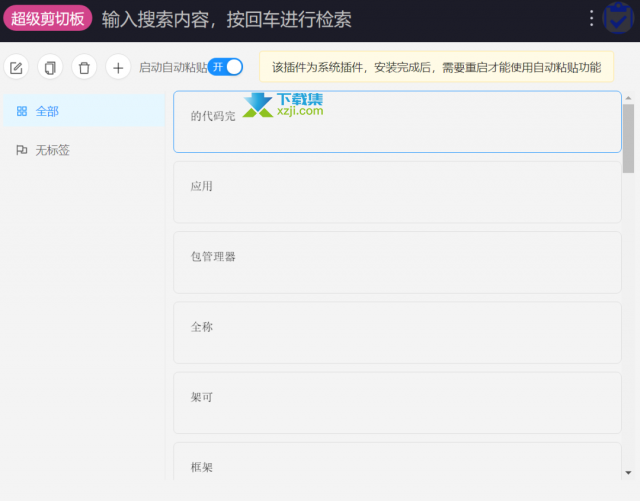Click the scrollbar down arrow
The width and height of the screenshot is (640, 501).
(629, 473)
